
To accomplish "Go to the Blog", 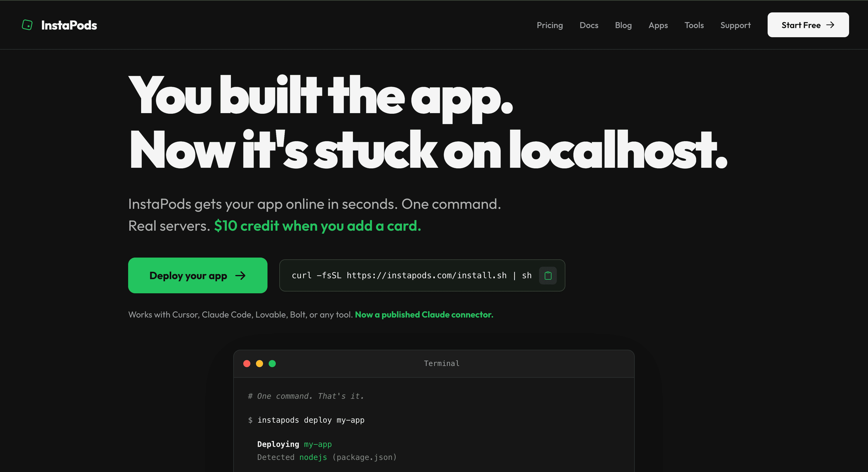I will 623,25.
